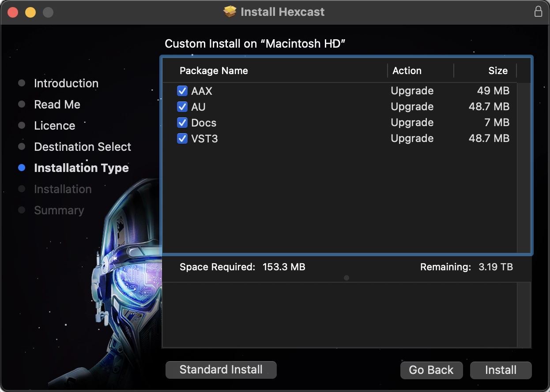Image resolution: width=550 pixels, height=392 pixels.
Task: Select the Introduction step in sidebar
Action: (x=66, y=83)
